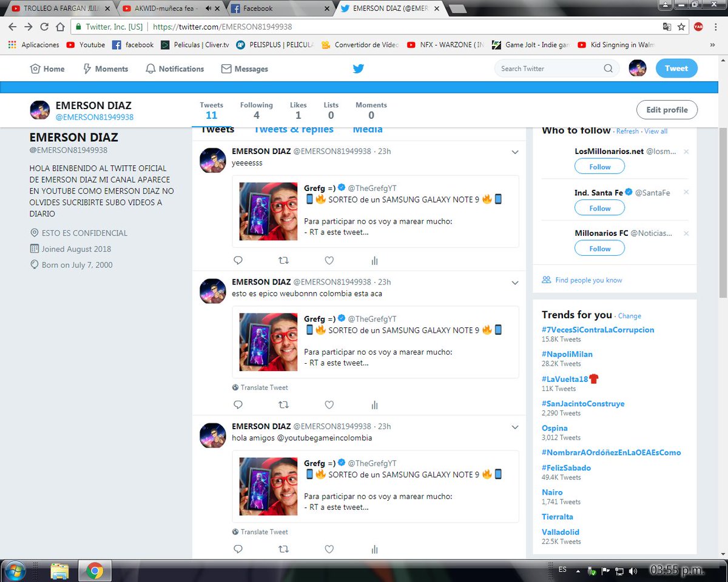The width and height of the screenshot is (728, 582).
Task: Focus the Search Twitter field
Action: pyautogui.click(x=556, y=69)
